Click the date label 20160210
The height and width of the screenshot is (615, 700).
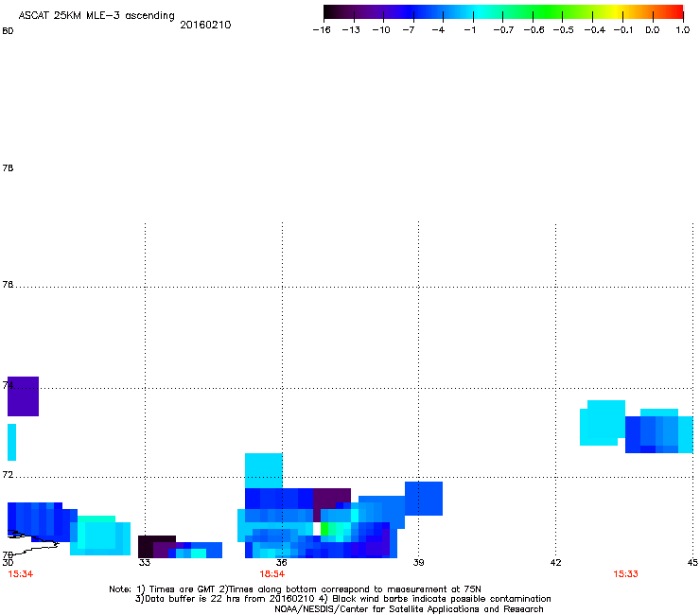pos(205,25)
